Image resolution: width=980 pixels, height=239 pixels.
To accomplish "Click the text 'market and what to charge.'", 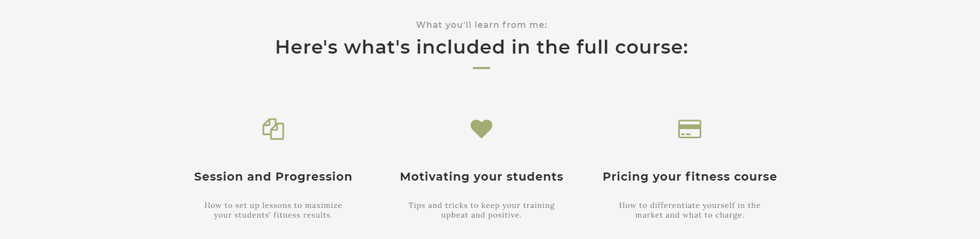I will (x=690, y=215).
